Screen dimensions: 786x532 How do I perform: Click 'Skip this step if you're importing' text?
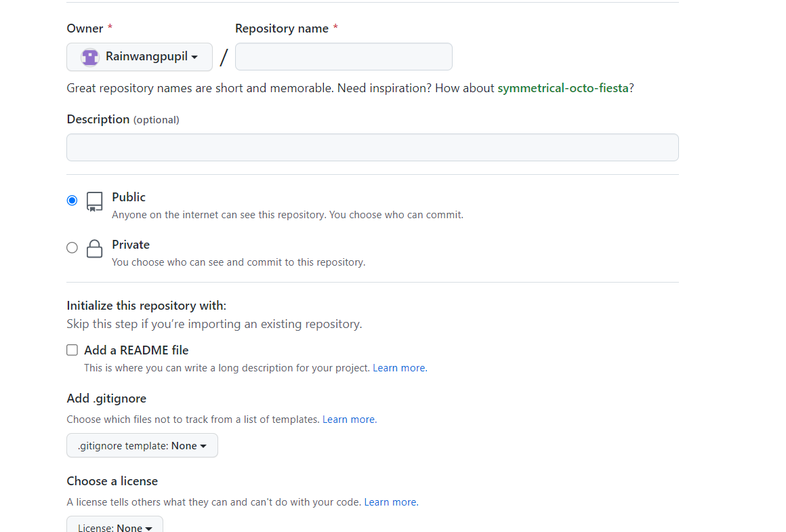(215, 325)
